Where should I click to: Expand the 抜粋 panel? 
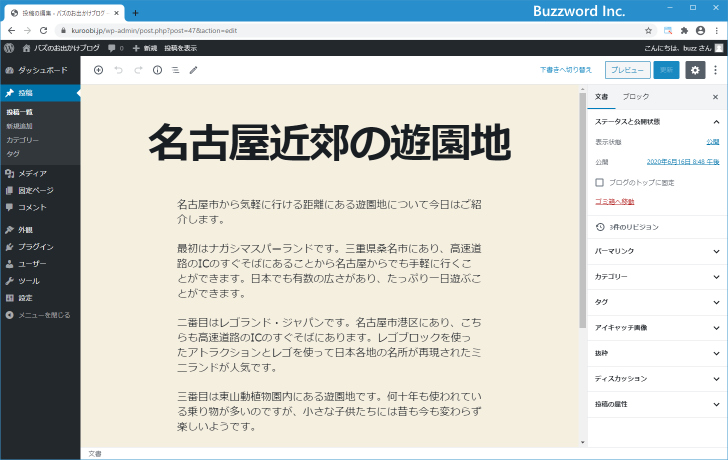pyautogui.click(x=657, y=353)
